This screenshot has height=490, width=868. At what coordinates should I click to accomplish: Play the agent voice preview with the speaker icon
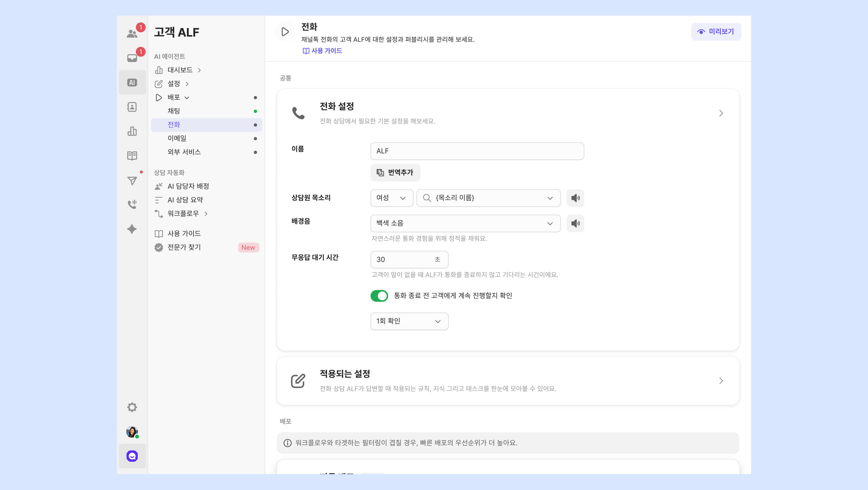(575, 198)
